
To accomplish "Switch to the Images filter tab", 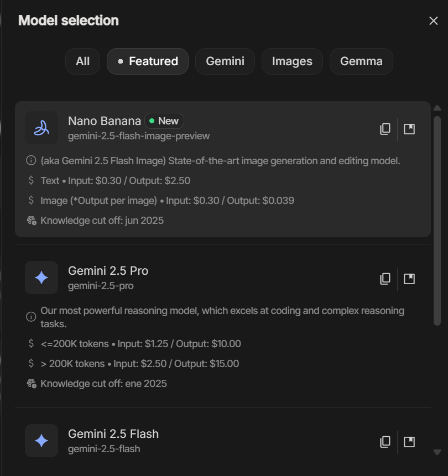I will click(292, 61).
